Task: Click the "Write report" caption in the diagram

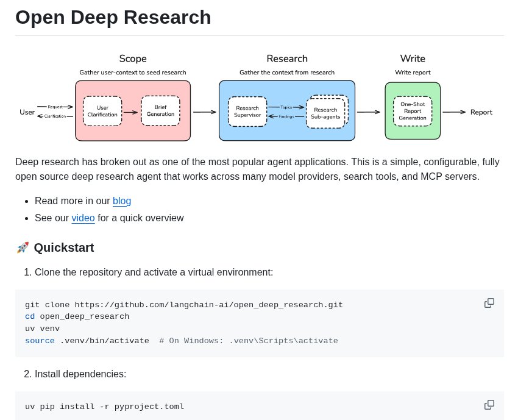Action: pos(413,73)
